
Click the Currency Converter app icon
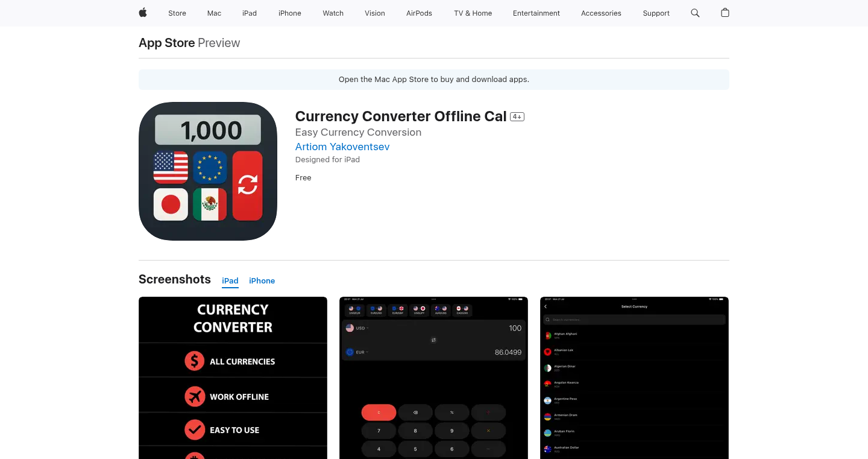click(x=208, y=171)
